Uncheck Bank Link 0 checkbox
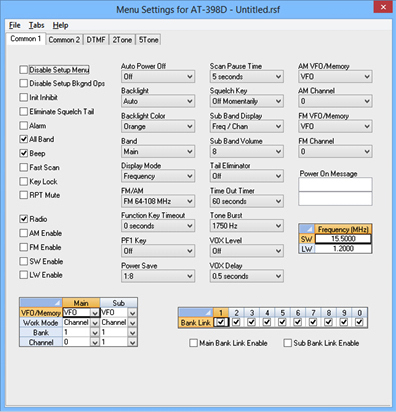Viewport: 396px width, 412px height. 359,322
